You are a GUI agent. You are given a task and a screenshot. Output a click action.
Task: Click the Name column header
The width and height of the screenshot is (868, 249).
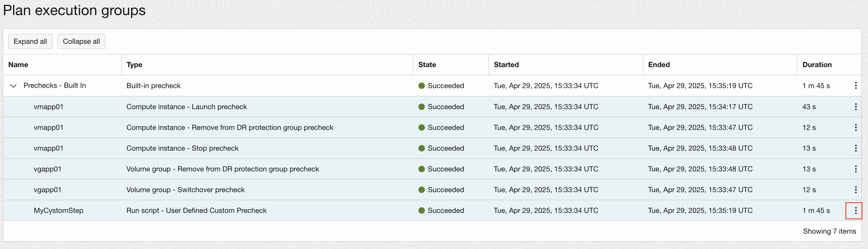pos(18,65)
